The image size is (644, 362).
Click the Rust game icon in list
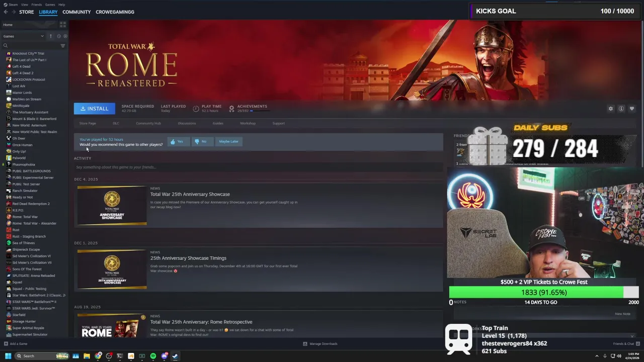(x=9, y=230)
